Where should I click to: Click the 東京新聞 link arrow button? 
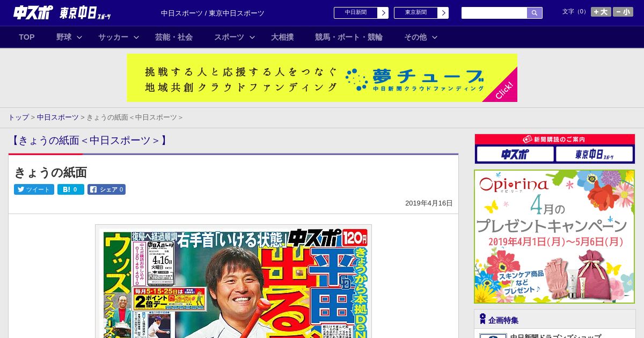(x=443, y=13)
